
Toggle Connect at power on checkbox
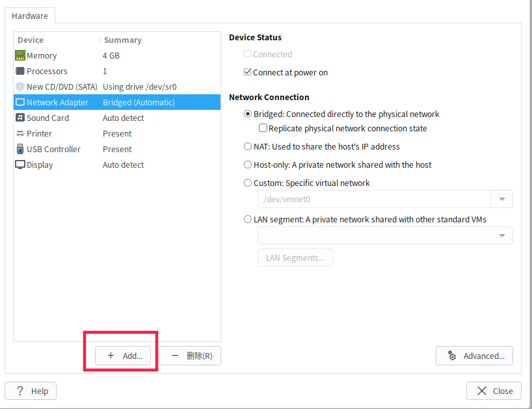(247, 72)
